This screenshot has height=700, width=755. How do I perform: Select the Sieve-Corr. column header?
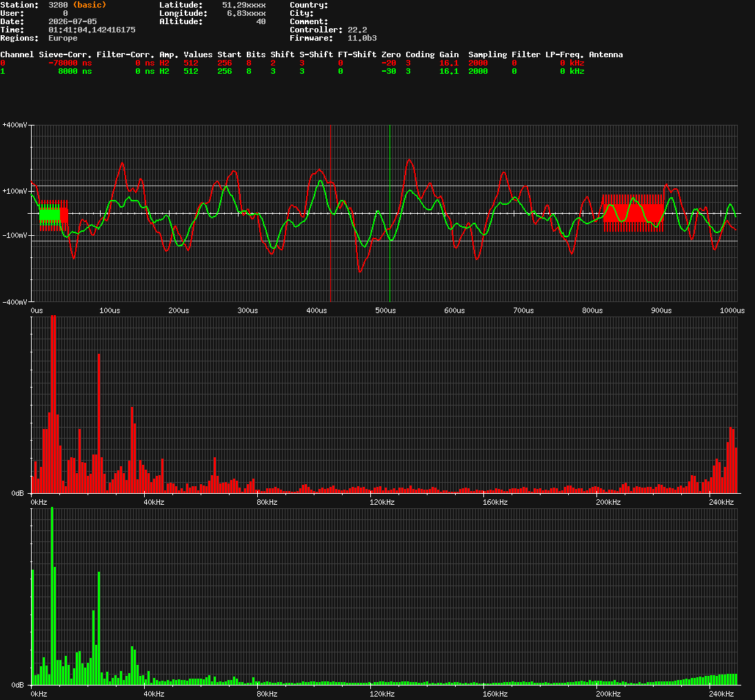pos(66,54)
